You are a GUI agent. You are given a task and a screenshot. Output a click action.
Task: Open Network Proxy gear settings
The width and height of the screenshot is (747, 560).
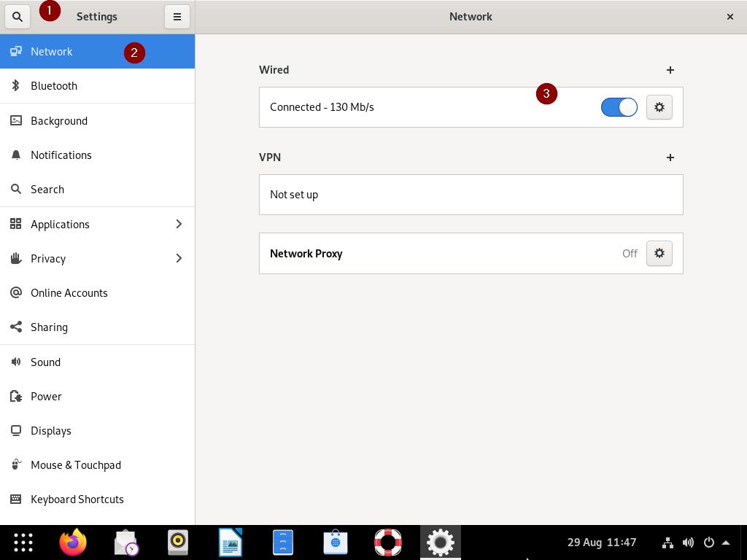[659, 253]
